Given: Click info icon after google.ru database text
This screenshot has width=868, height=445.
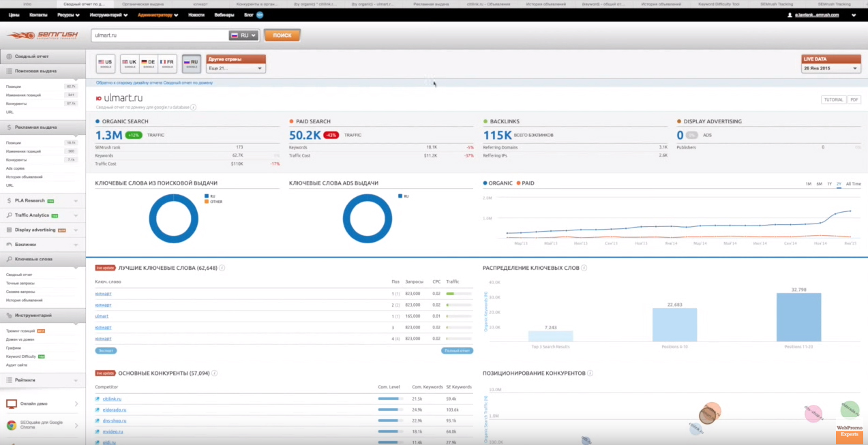Looking at the screenshot, I should click(194, 108).
